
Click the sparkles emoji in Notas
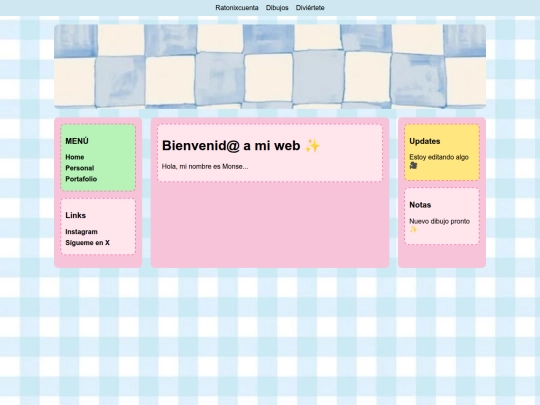coord(413,230)
